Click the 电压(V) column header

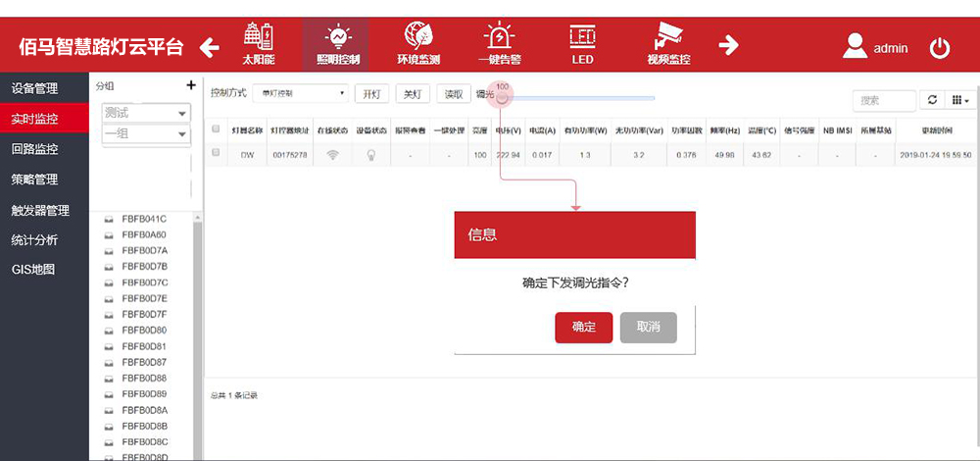pyautogui.click(x=508, y=130)
